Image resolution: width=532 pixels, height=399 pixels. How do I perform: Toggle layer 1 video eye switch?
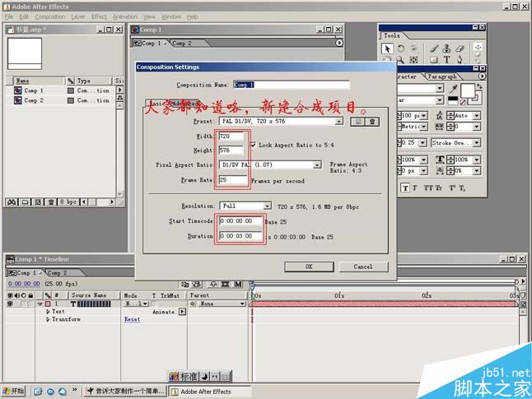coord(10,304)
